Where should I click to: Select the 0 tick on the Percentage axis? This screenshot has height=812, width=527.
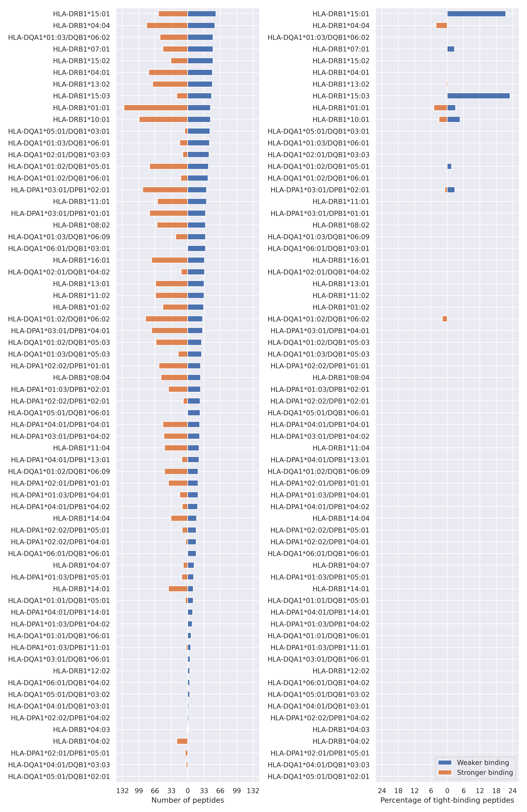click(447, 791)
